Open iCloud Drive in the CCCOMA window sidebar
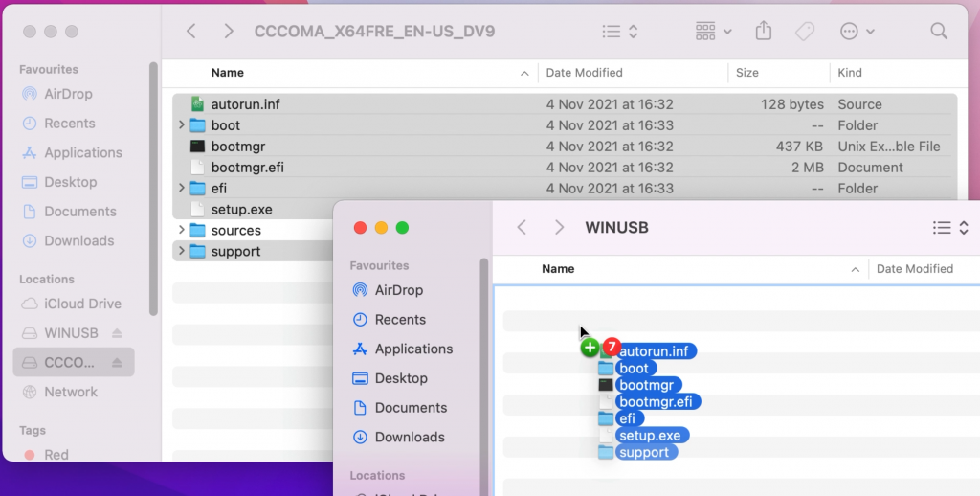Image resolution: width=980 pixels, height=496 pixels. coord(71,304)
